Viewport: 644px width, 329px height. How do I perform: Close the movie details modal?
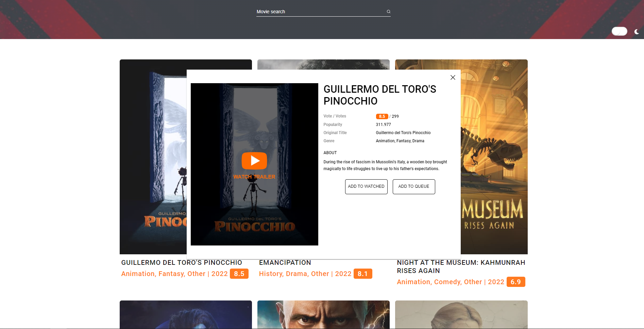point(453,77)
